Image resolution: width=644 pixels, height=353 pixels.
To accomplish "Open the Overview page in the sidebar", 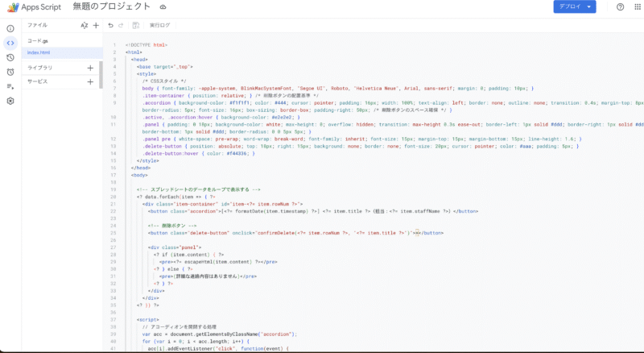I will point(10,28).
